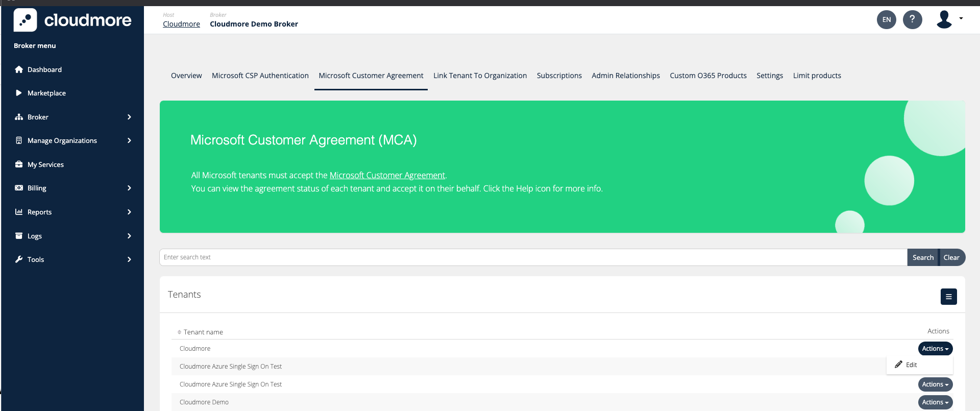Click the EN language selector

coord(886,20)
